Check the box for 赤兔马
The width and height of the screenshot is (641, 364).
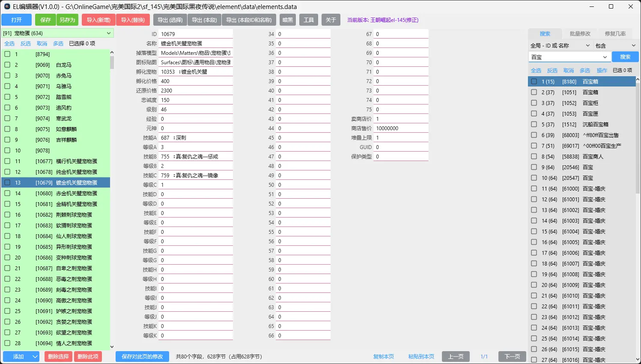click(x=7, y=75)
